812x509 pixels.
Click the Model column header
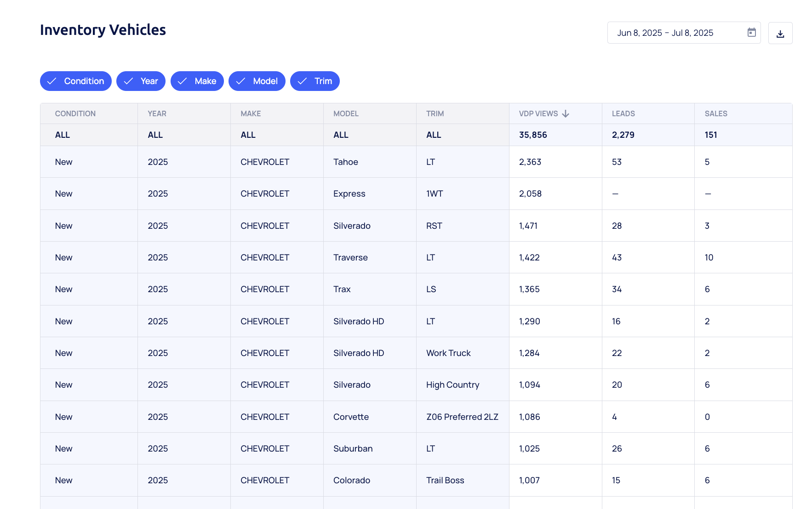[x=346, y=113]
